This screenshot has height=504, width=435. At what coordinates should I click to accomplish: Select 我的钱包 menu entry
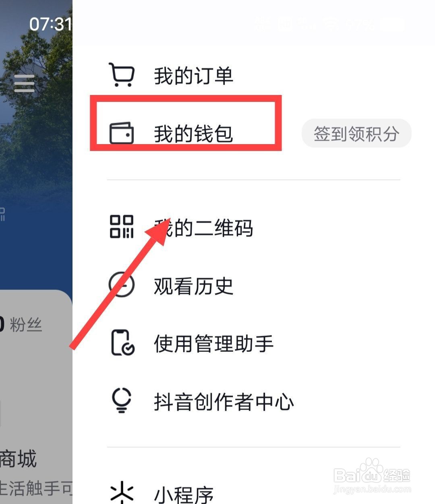coord(194,134)
